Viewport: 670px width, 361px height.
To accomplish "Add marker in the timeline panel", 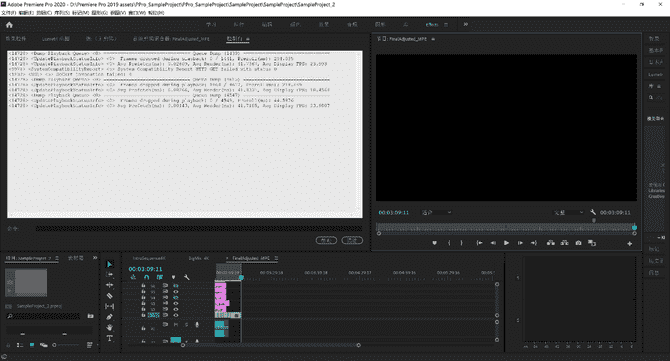I will pyautogui.click(x=173, y=277).
